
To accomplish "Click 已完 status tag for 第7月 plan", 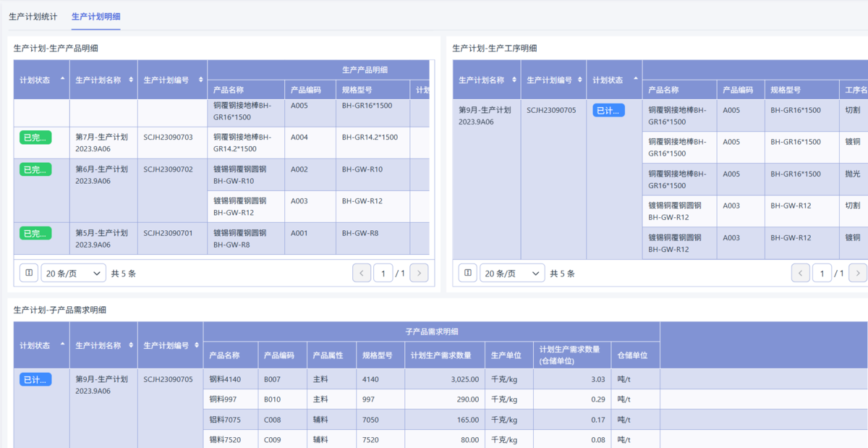I will [35, 138].
